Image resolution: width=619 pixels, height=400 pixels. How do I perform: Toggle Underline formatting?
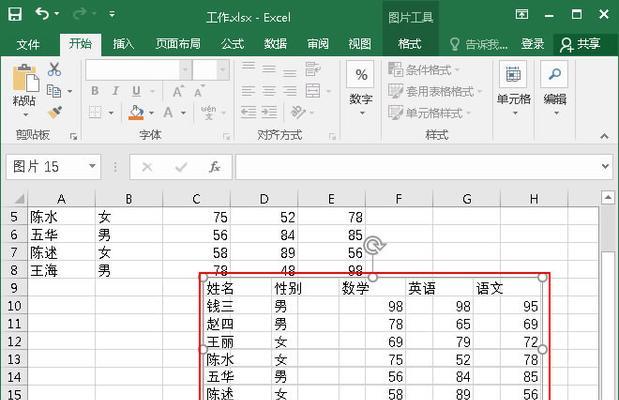(x=136, y=91)
